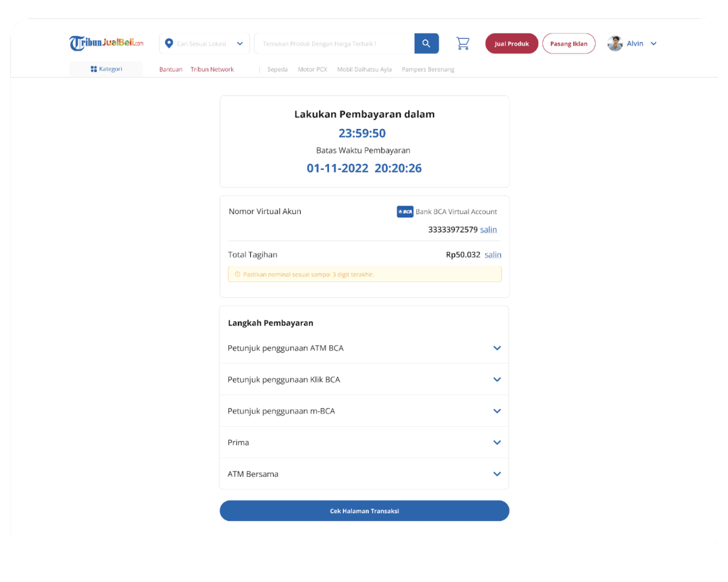Click the Rp50.032 total amount

(x=463, y=255)
